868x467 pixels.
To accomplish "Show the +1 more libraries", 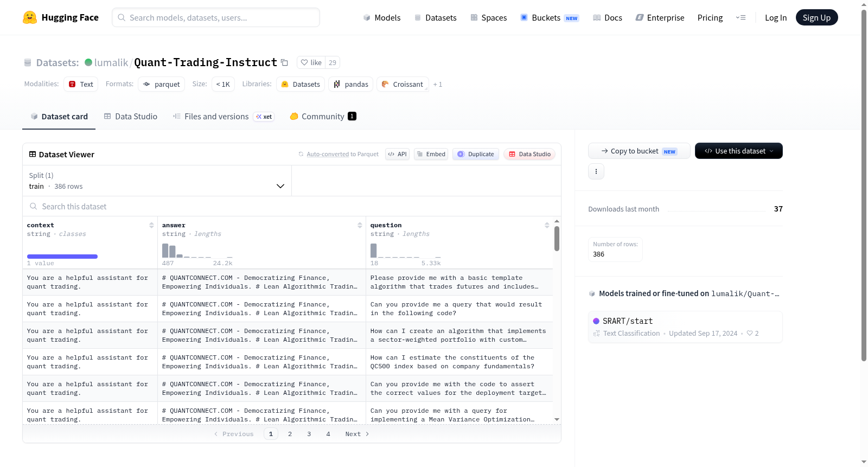I will click(438, 84).
